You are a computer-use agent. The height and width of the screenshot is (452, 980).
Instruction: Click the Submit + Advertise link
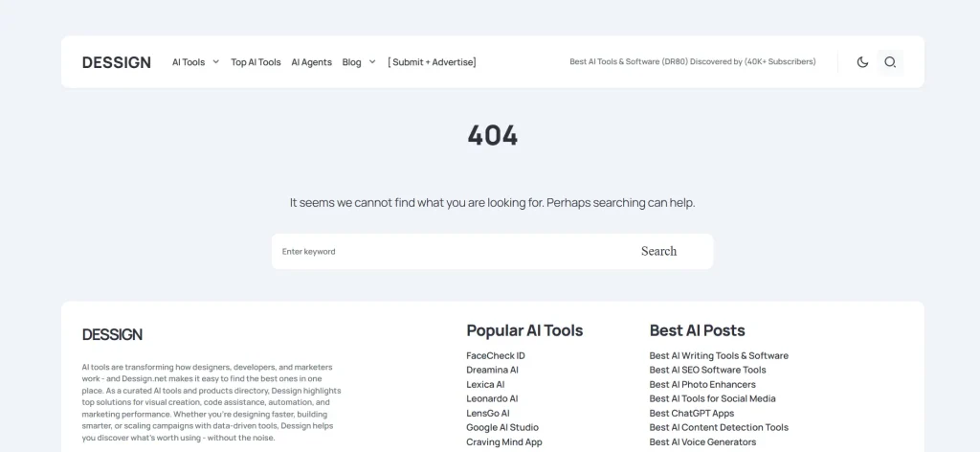click(x=432, y=62)
